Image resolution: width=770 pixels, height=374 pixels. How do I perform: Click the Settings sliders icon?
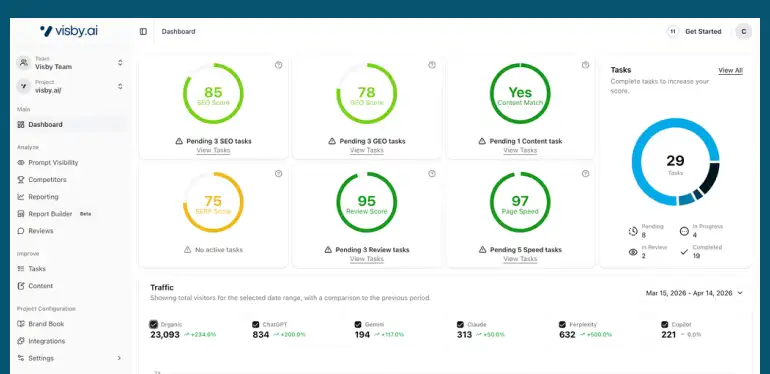[x=21, y=358]
